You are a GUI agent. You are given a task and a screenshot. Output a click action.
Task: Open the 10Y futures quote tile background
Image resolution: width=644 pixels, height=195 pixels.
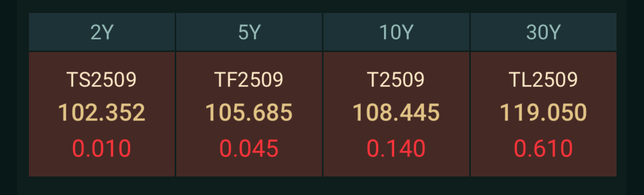click(396, 114)
